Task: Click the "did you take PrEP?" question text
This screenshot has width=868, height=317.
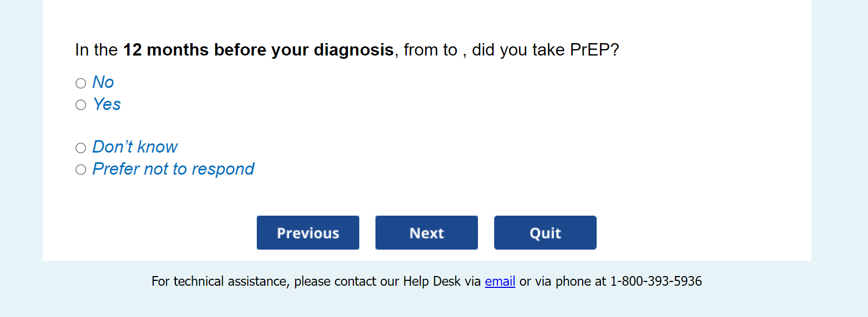Action: 545,50
